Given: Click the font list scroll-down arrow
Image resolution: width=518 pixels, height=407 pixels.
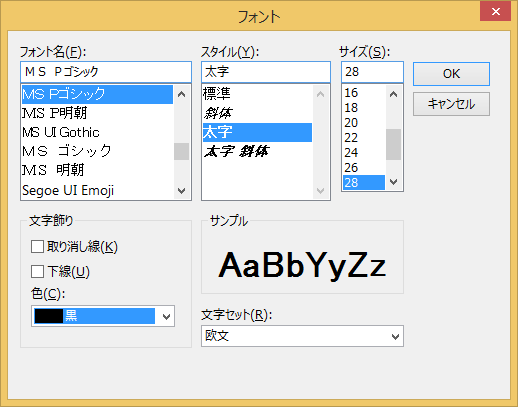Looking at the screenshot, I should [x=181, y=191].
